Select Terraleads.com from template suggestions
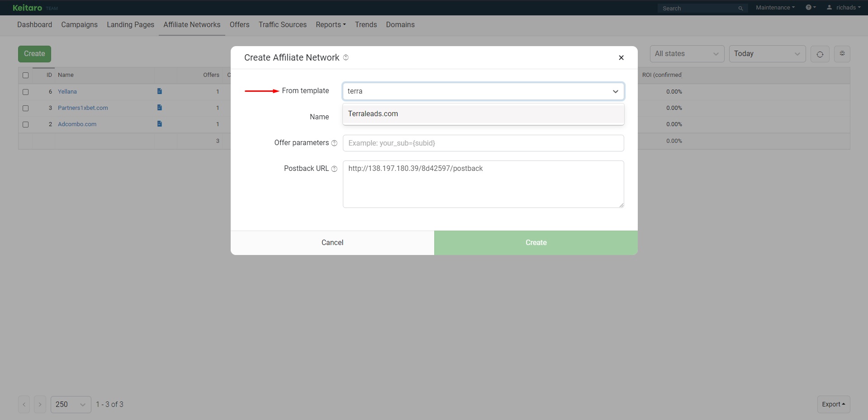The width and height of the screenshot is (868, 420). coord(483,114)
